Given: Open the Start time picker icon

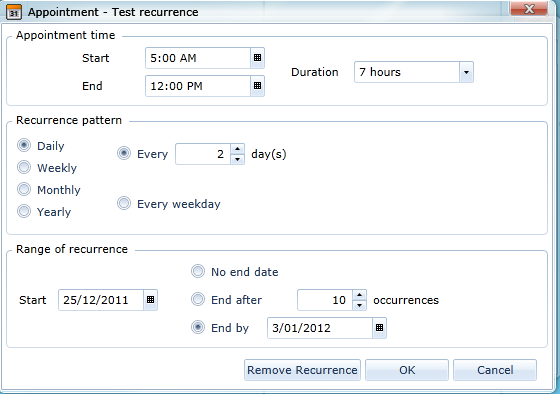Looking at the screenshot, I should click(258, 58).
